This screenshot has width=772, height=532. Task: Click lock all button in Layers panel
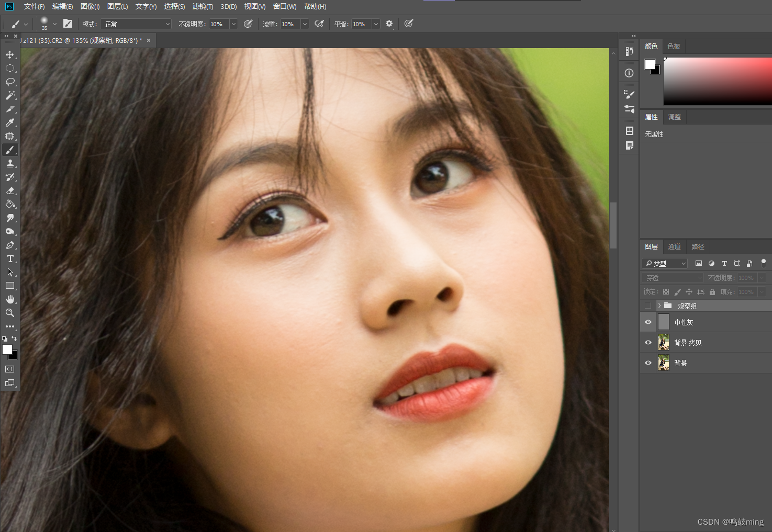point(712,292)
